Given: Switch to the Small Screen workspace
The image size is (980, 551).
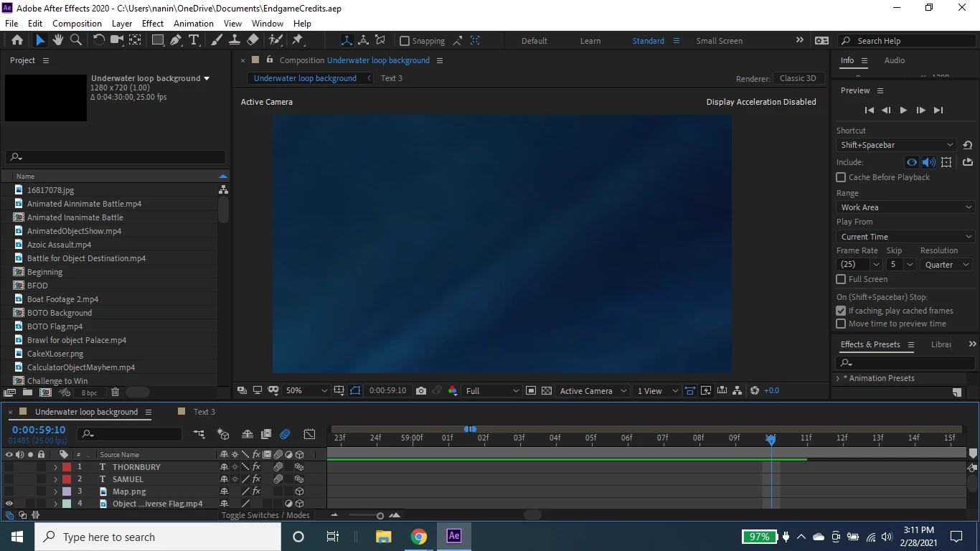Looking at the screenshot, I should [720, 41].
